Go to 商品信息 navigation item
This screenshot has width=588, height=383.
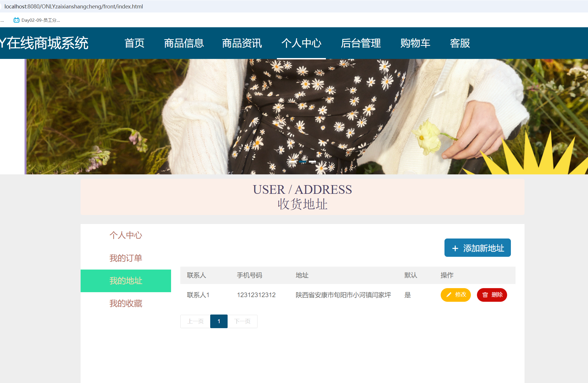[x=184, y=43]
